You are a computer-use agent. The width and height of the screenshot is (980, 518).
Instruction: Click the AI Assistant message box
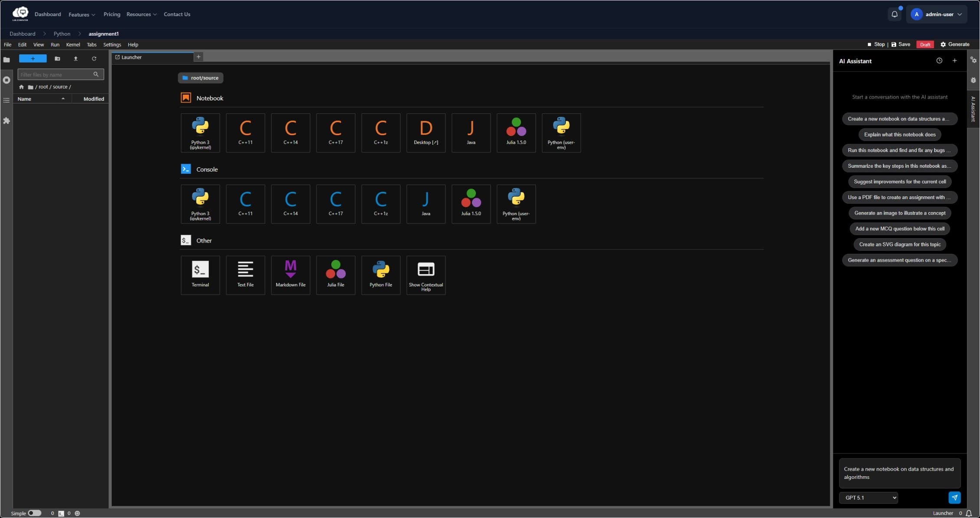(900, 473)
